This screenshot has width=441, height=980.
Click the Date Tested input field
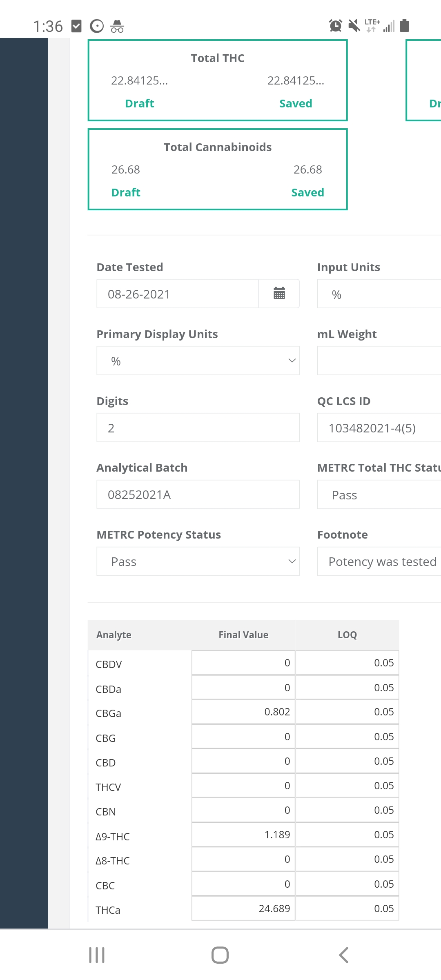click(178, 294)
